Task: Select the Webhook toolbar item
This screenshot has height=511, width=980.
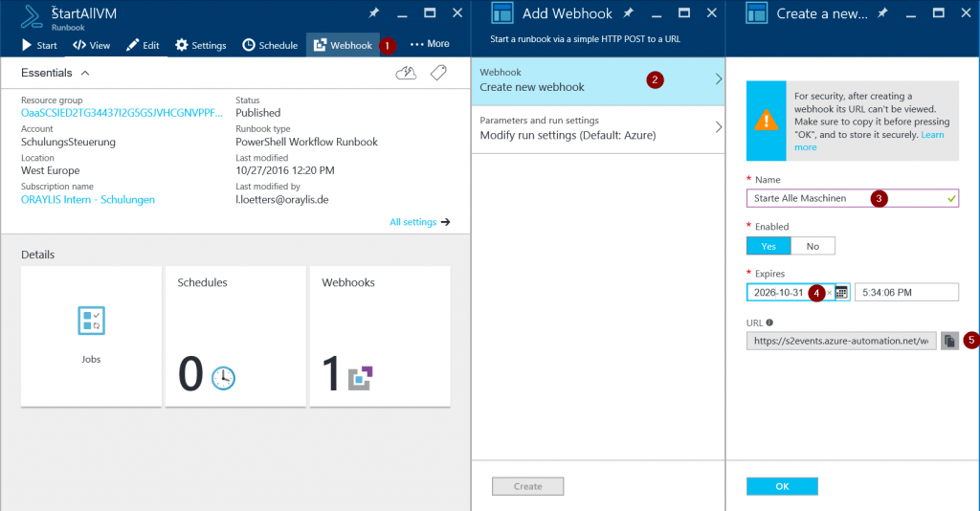Action: click(x=343, y=45)
